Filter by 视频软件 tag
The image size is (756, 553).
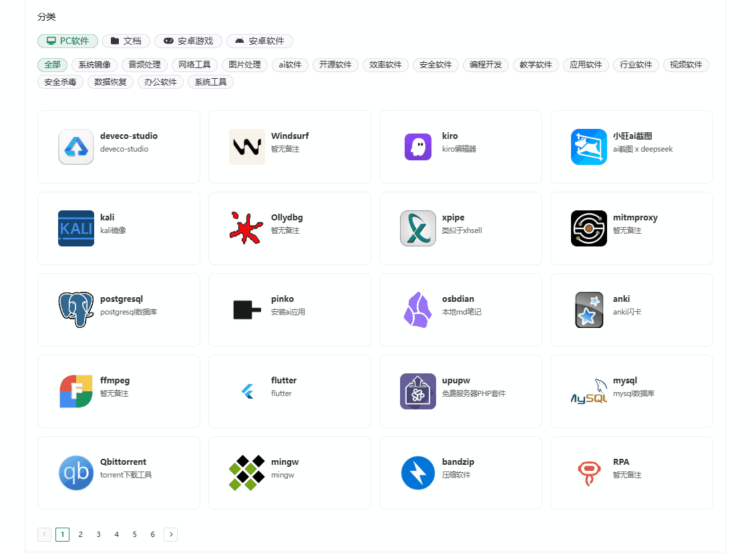(686, 65)
